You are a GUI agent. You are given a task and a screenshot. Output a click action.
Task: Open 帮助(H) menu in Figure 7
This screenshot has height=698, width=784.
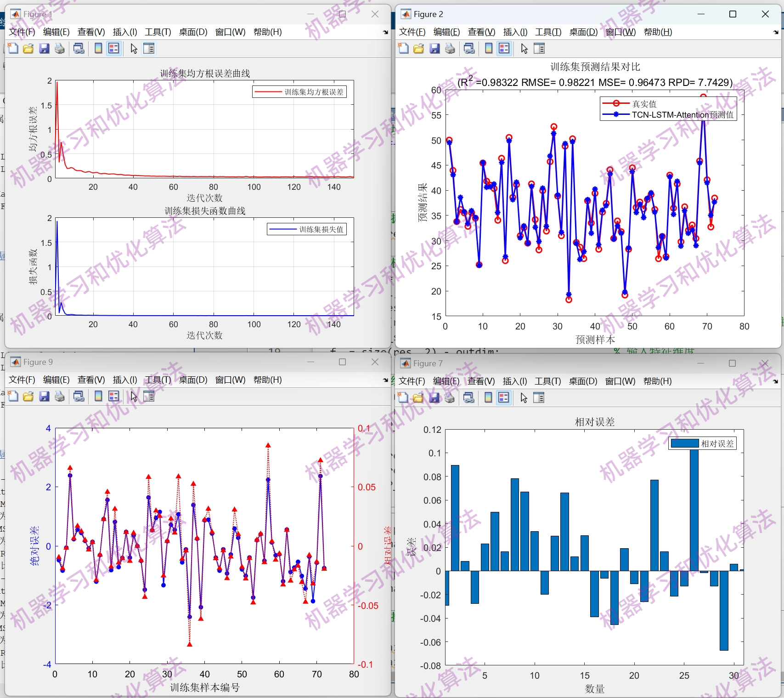point(657,381)
